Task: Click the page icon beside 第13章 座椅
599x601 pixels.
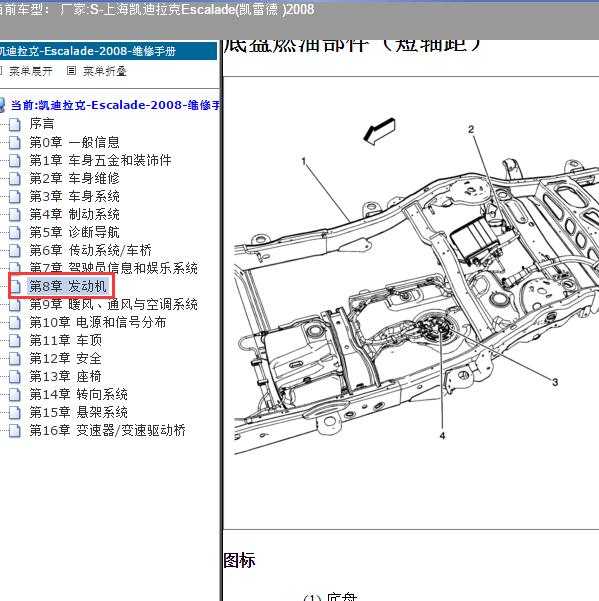Action: 15,377
